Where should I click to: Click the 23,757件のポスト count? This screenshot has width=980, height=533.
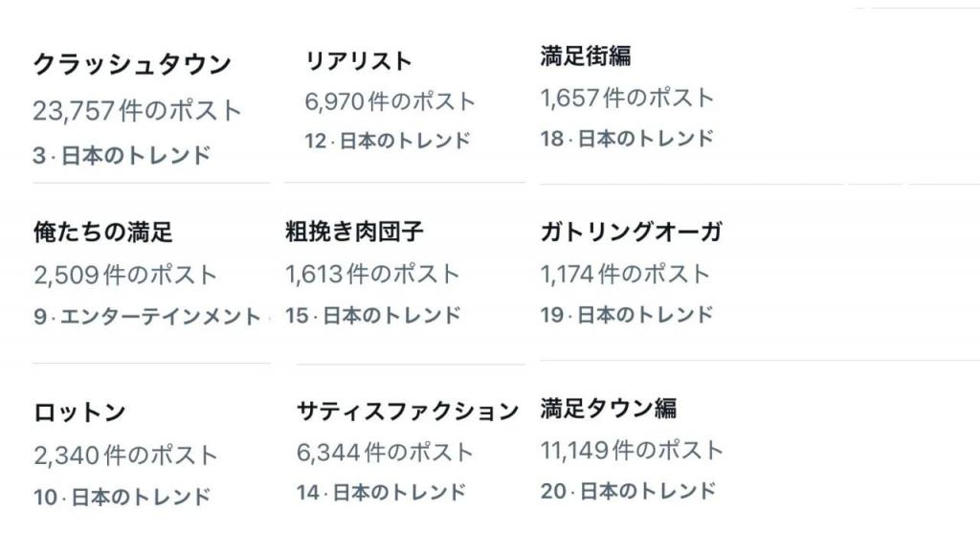[138, 111]
